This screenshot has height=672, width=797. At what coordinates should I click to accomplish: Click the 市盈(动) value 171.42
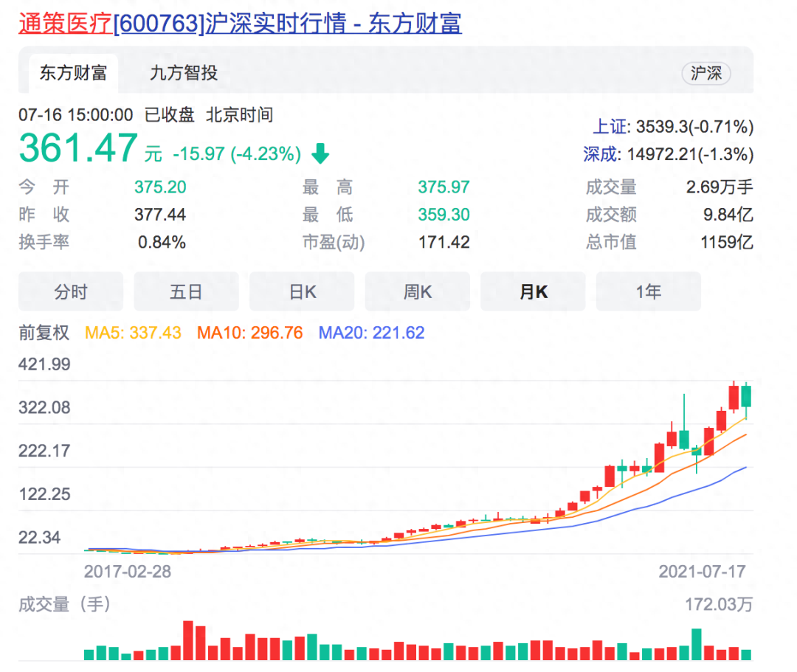(444, 242)
